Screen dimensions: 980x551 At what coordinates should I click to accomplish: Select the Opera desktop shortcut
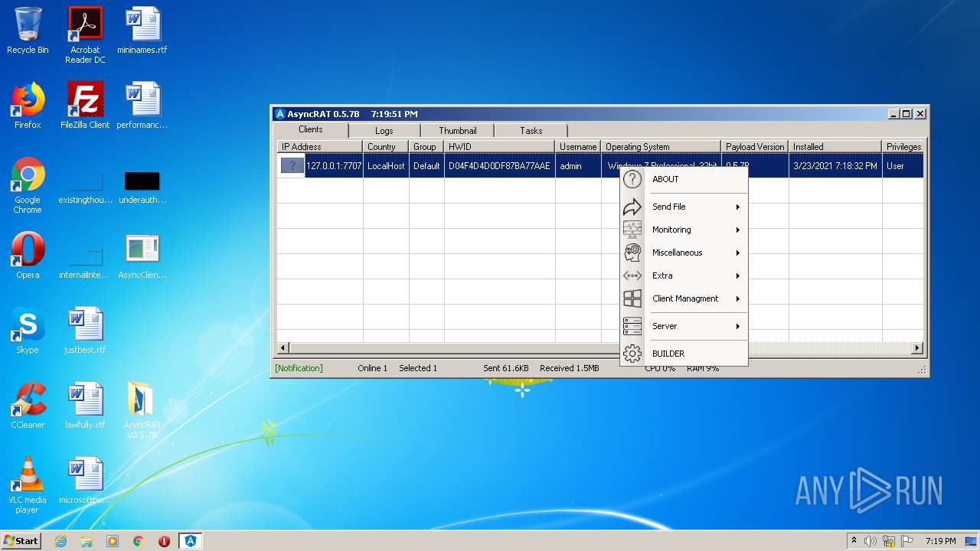[x=28, y=256]
